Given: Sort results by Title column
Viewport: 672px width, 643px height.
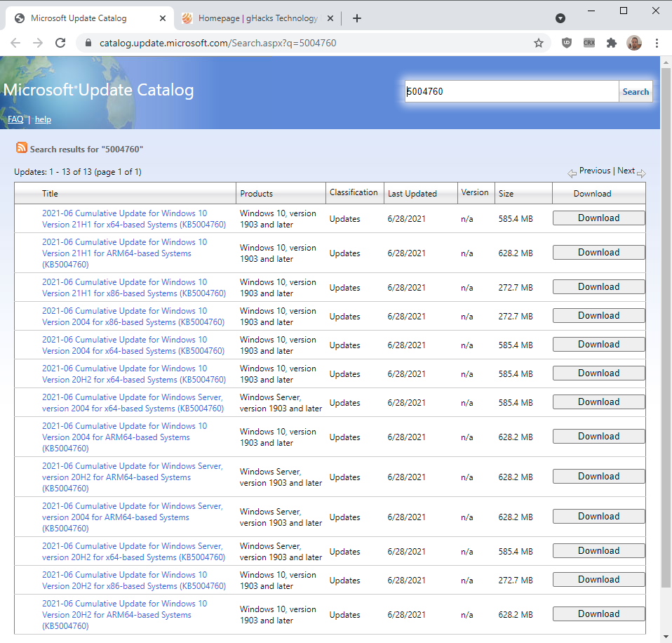Looking at the screenshot, I should pos(50,194).
